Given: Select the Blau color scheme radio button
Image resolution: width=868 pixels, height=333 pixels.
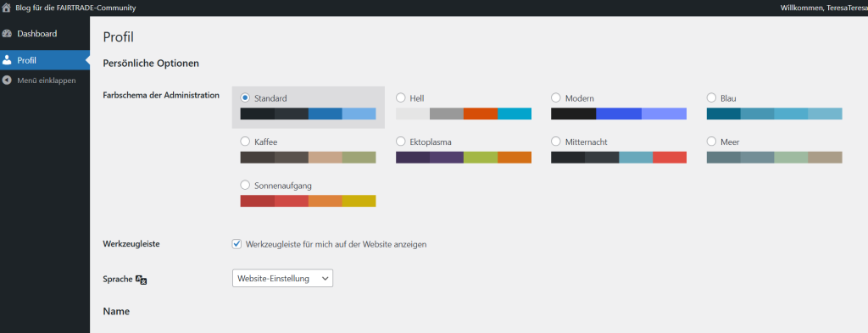Looking at the screenshot, I should [x=711, y=97].
